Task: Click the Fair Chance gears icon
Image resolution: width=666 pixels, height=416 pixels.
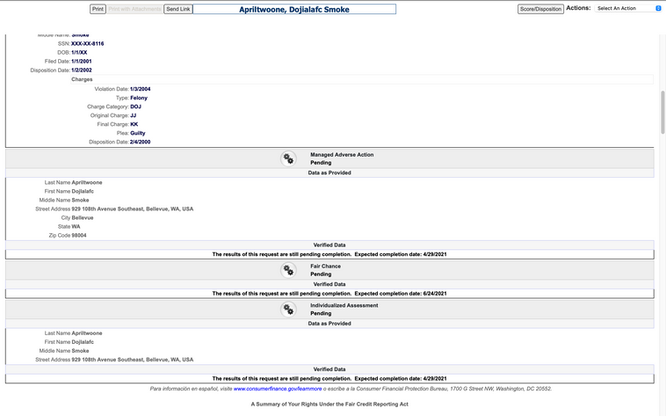Action: click(x=288, y=270)
